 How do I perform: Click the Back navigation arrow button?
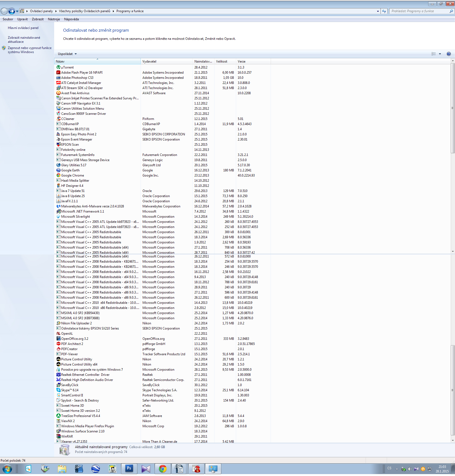(4, 11)
